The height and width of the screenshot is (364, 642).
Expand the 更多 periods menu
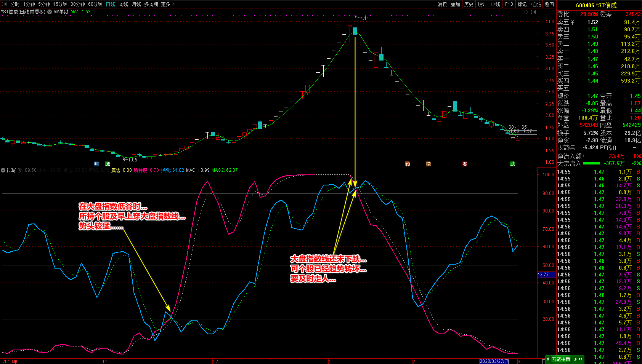click(167, 4)
